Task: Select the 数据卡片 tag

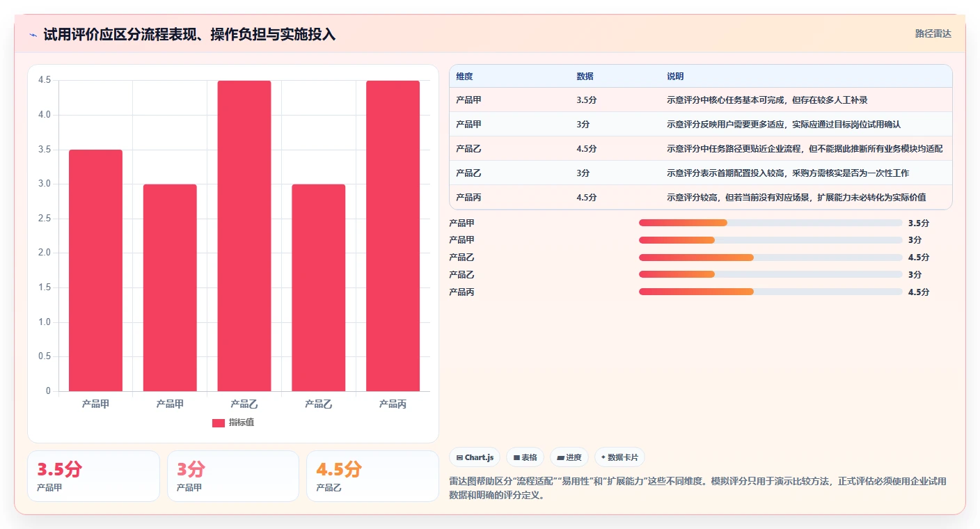Action: coord(619,457)
